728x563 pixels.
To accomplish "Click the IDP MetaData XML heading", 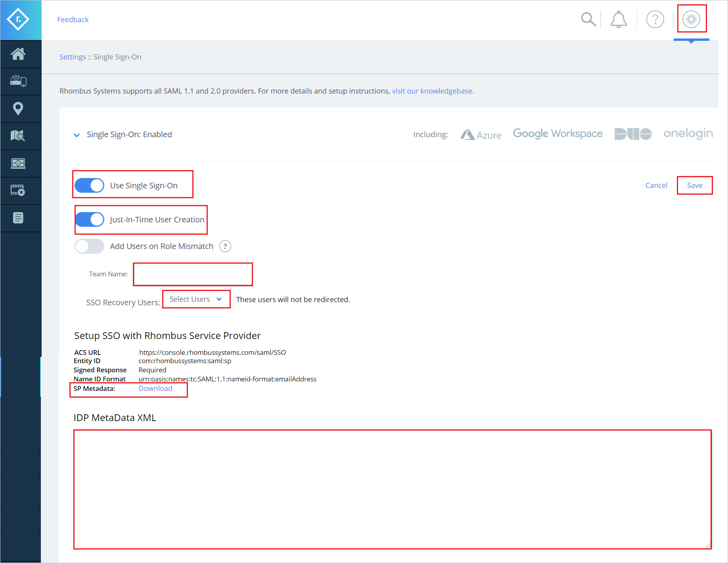I will [115, 418].
